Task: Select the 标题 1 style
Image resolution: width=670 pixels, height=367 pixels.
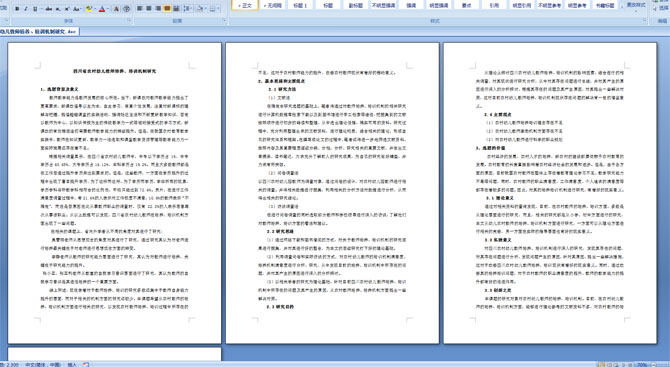Action: pos(300,5)
